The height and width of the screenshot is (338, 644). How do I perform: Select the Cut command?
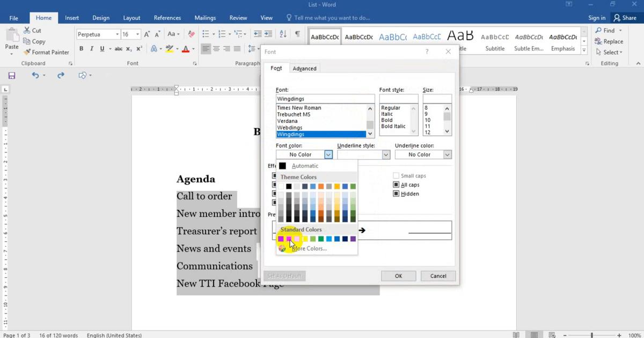(x=32, y=31)
